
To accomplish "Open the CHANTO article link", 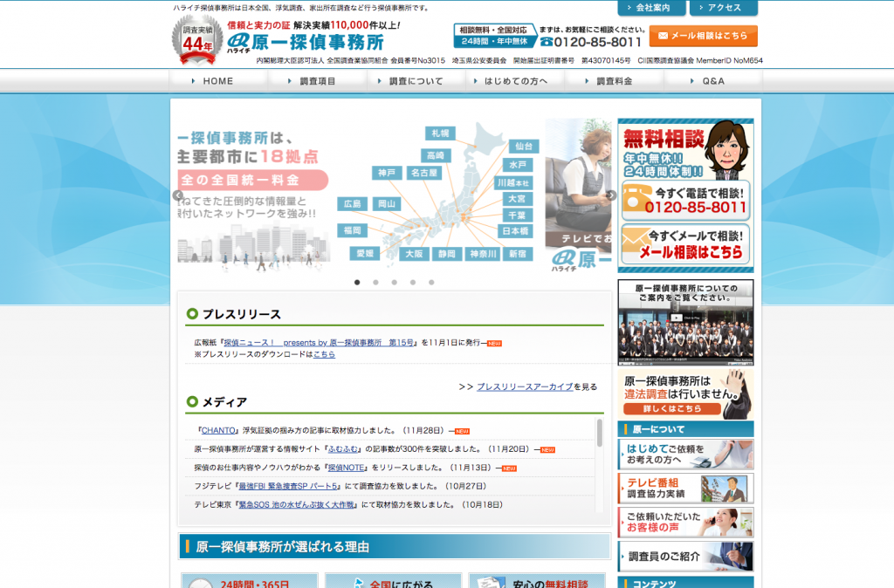I will pos(218,431).
